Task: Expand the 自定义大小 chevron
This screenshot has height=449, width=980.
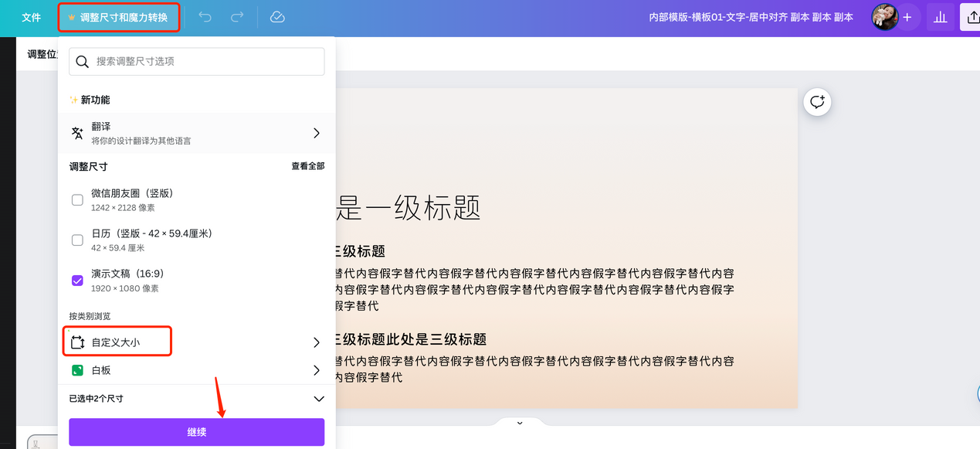Action: [x=316, y=342]
